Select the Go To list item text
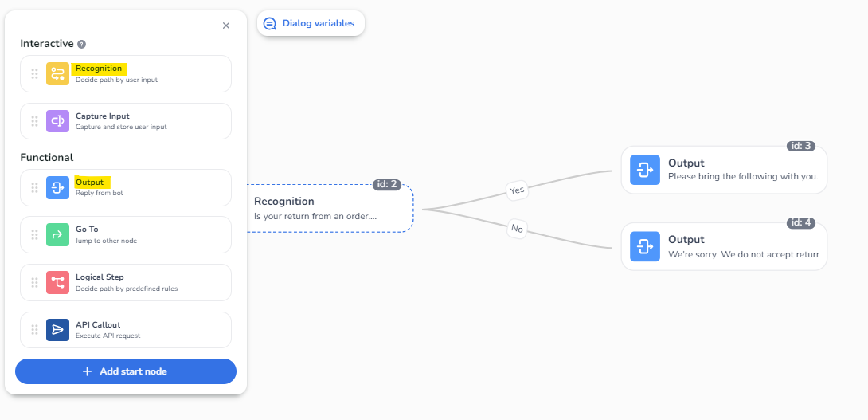 87,230
